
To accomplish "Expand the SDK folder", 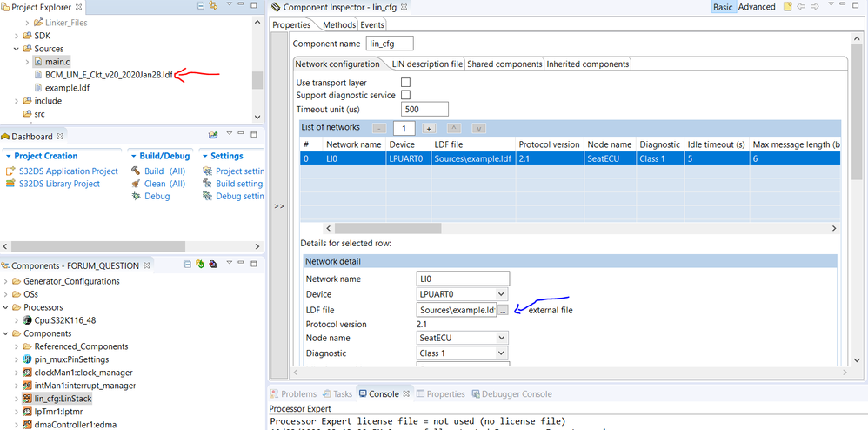I will pos(16,36).
